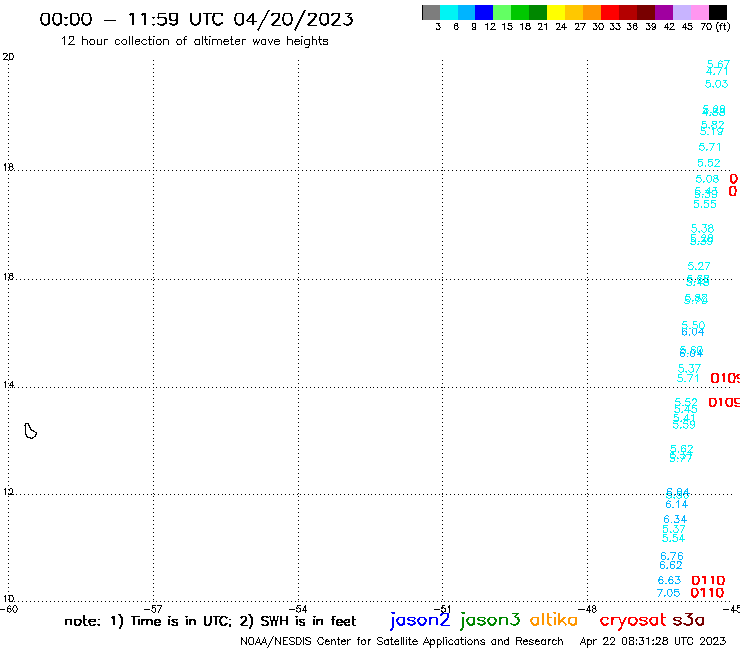Click the wave height value 5.03

716,84
